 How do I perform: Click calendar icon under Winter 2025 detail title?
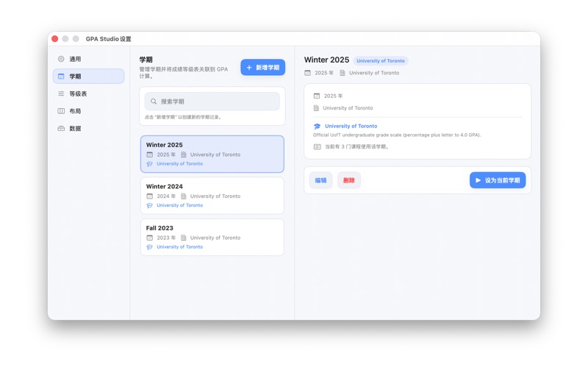[307, 73]
